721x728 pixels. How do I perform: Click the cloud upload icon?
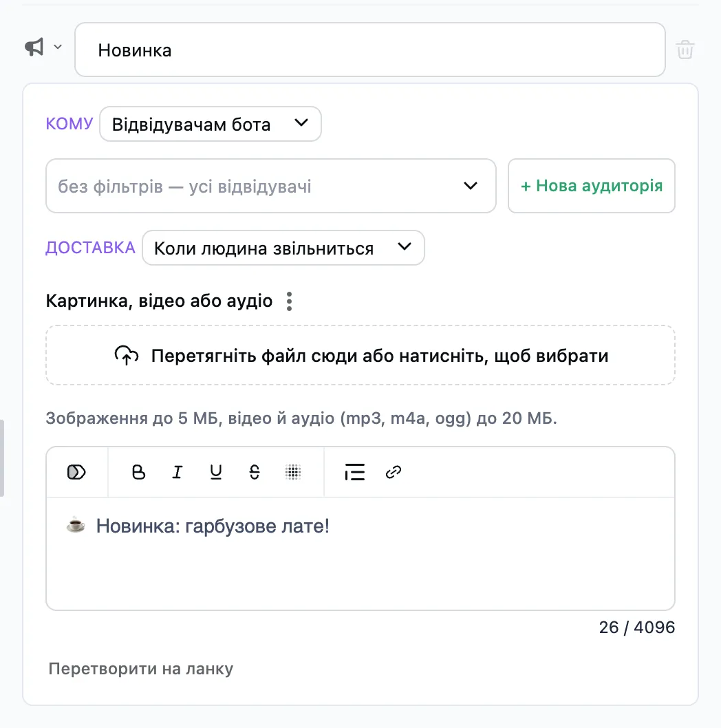[127, 356]
